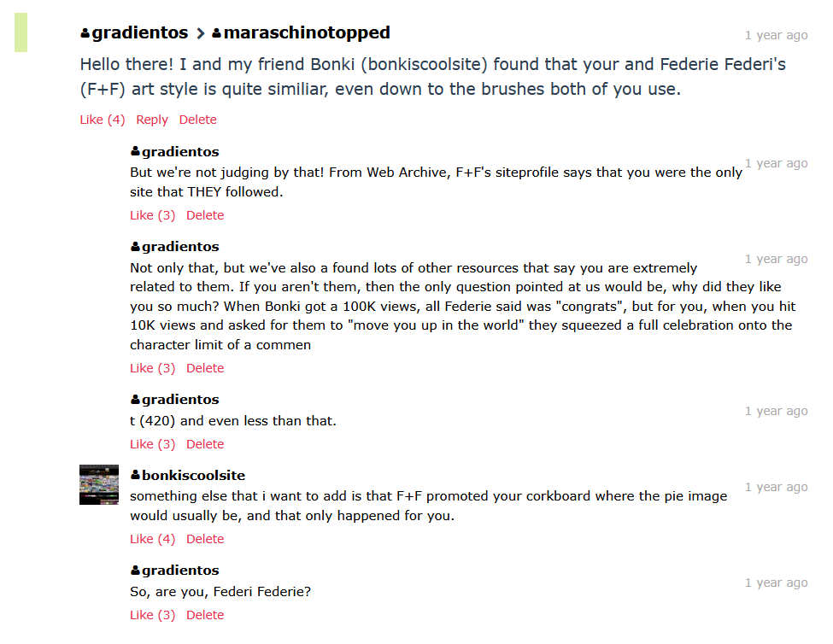Click the user icon of the 'So, are you' reply
This screenshot has width=833, height=644.
coord(136,571)
